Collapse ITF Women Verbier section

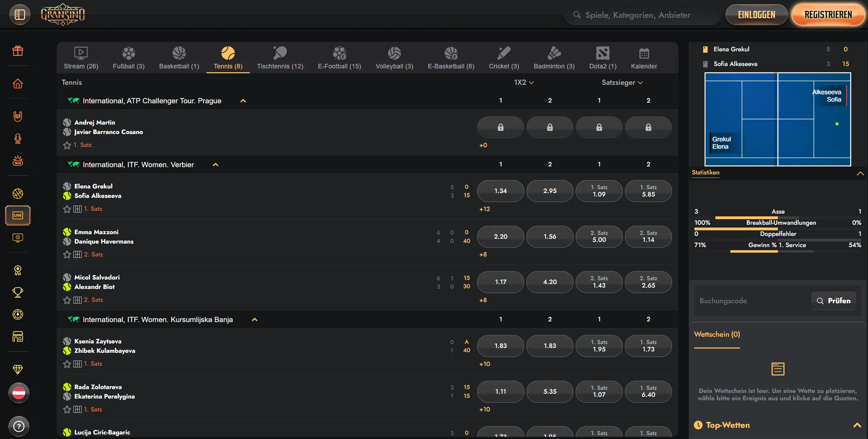[x=216, y=165]
